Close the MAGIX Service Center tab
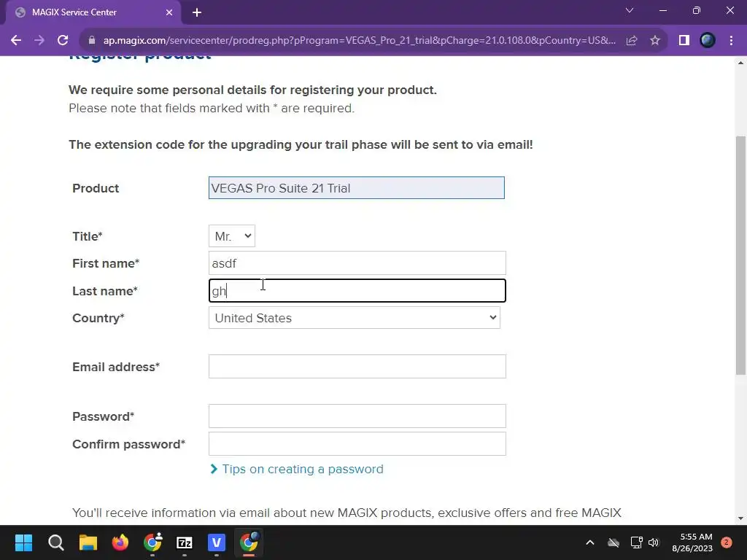Screen dimensions: 747x560 [169, 13]
